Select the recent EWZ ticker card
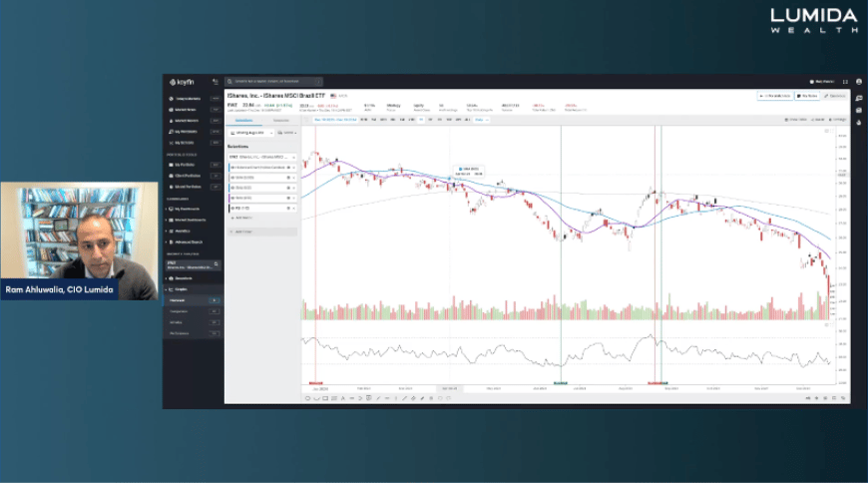This screenshot has width=868, height=483. tap(194, 265)
